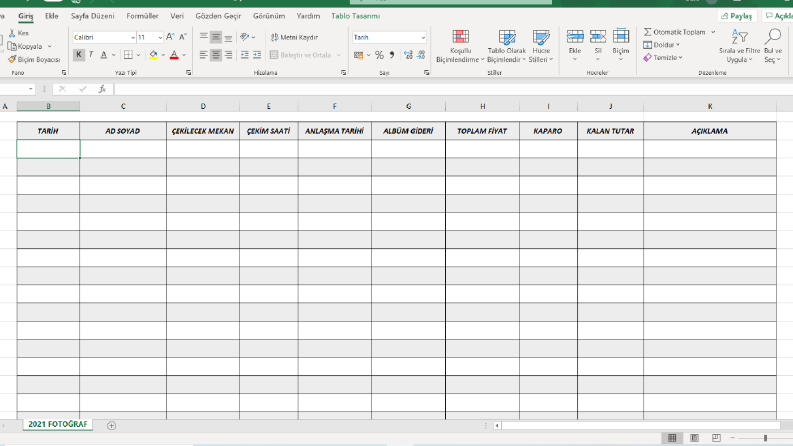
Task: Increase decimal places icon
Action: click(x=408, y=55)
